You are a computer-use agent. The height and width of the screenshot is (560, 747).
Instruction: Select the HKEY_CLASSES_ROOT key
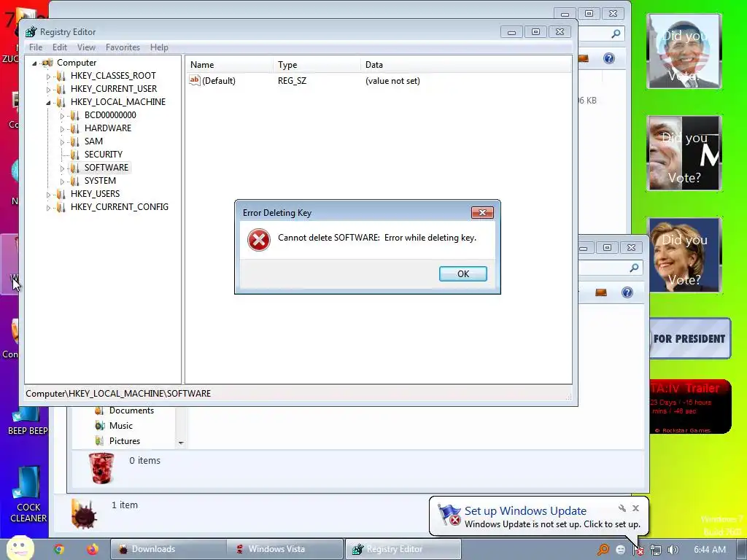(113, 76)
